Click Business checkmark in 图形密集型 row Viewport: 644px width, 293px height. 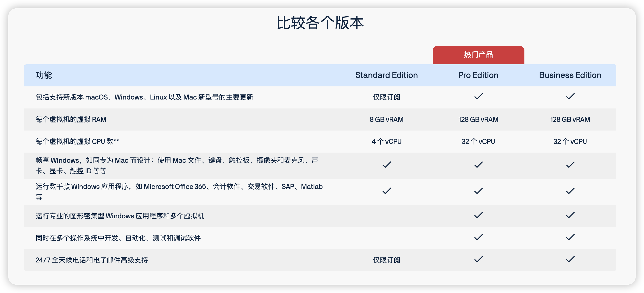pyautogui.click(x=570, y=215)
